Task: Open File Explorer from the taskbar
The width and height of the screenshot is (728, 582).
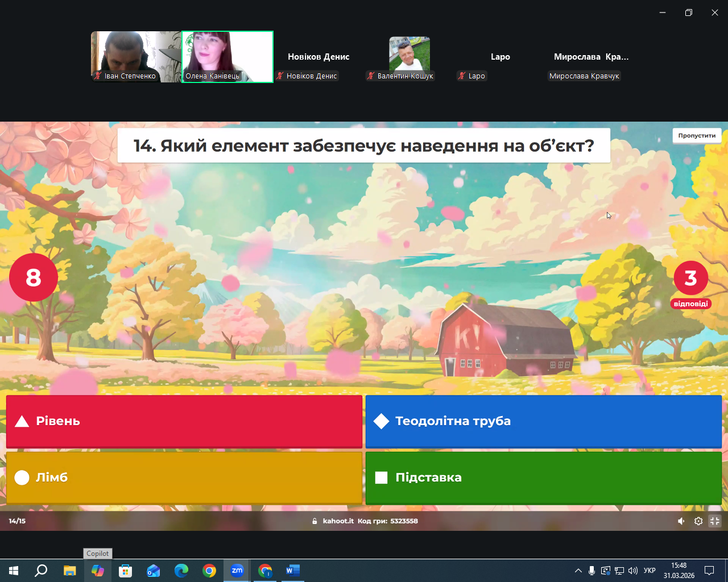Action: (69, 571)
